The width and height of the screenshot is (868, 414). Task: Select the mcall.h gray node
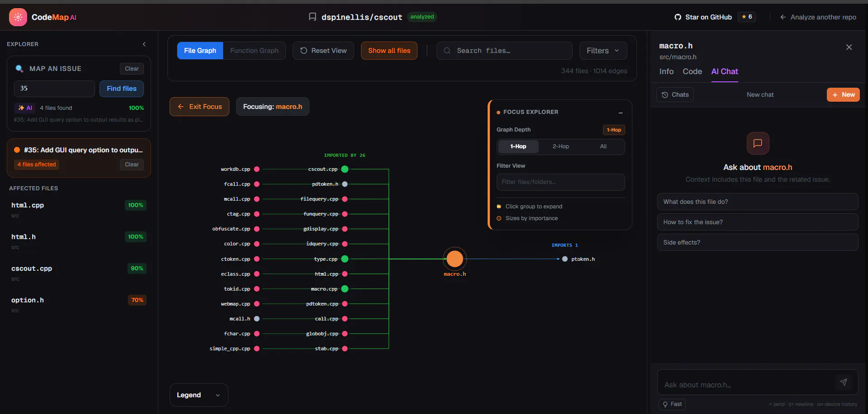(x=257, y=319)
